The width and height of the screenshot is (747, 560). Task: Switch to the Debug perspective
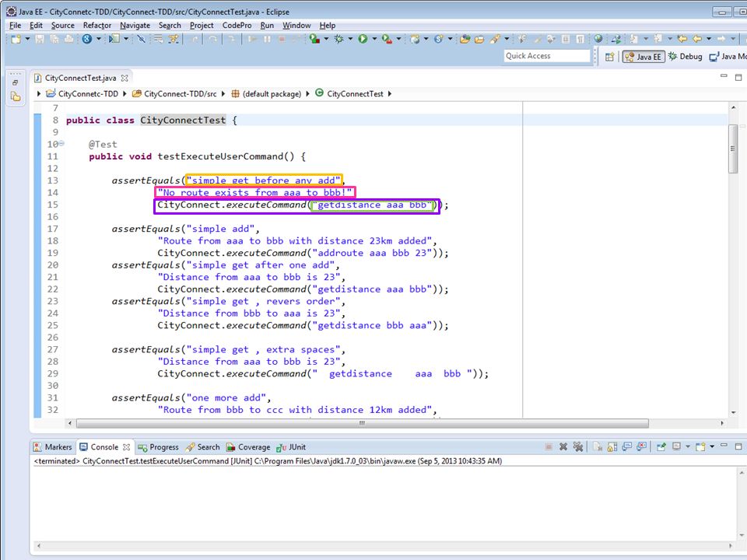(x=685, y=57)
